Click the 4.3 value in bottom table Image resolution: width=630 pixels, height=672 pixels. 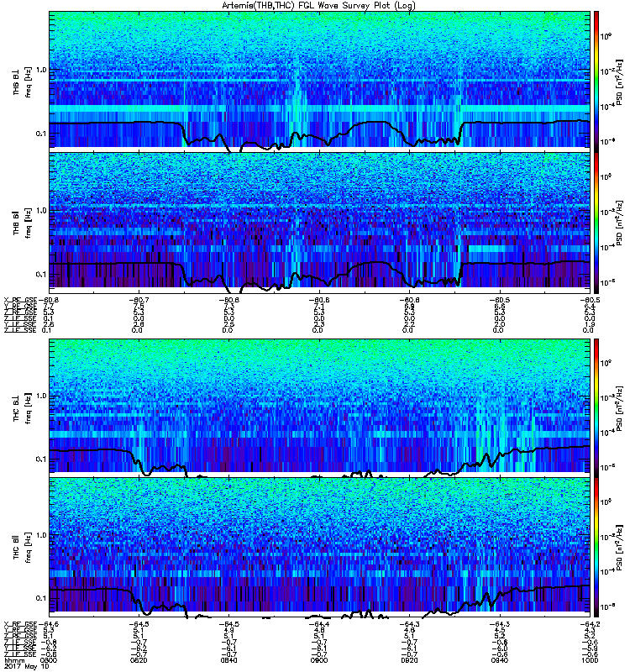click(x=590, y=631)
